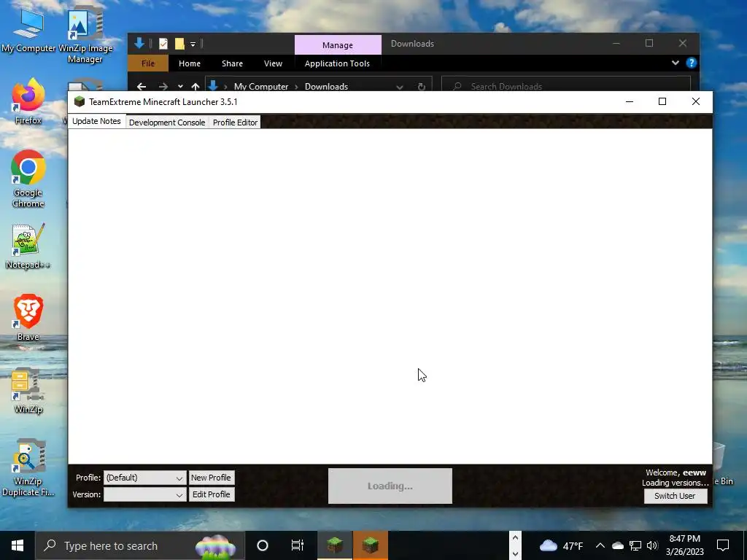Viewport: 747px width, 560px height.
Task: Click My Computer in the address breadcrumb
Action: pos(261,87)
